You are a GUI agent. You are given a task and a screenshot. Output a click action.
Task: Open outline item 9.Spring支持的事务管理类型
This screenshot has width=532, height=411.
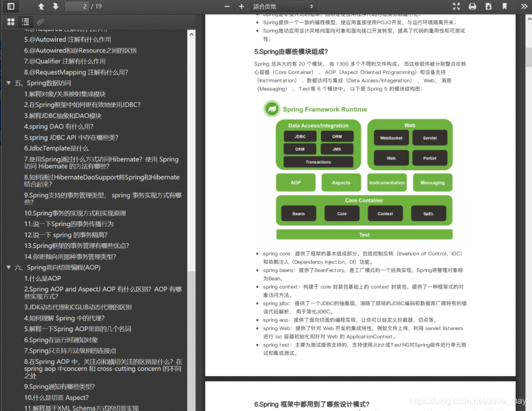(x=103, y=198)
